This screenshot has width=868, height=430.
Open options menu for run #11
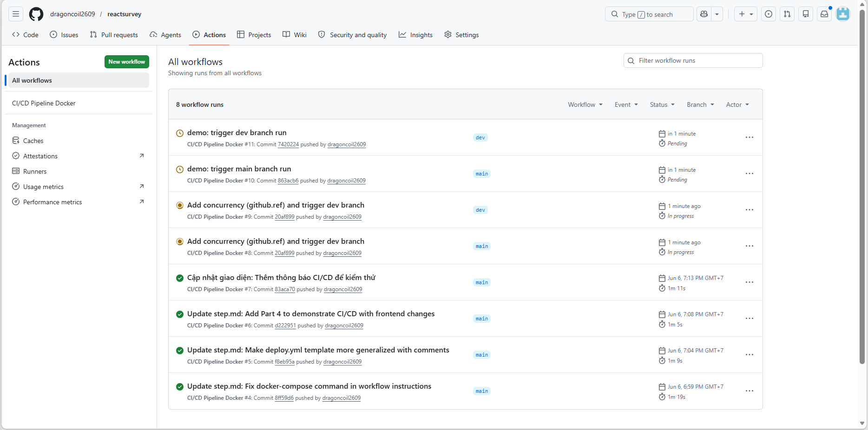[x=750, y=137]
